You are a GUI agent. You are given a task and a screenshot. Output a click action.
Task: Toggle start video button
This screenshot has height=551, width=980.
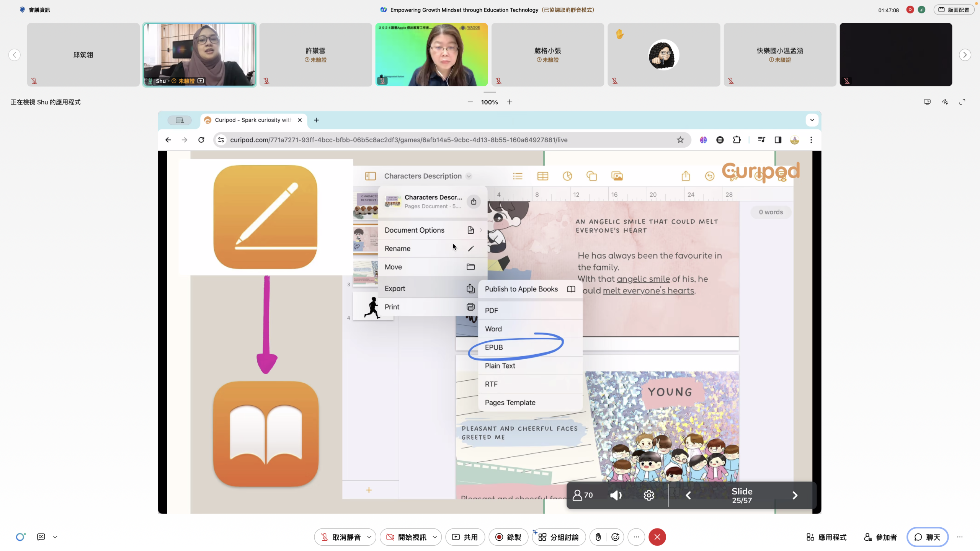(x=406, y=537)
